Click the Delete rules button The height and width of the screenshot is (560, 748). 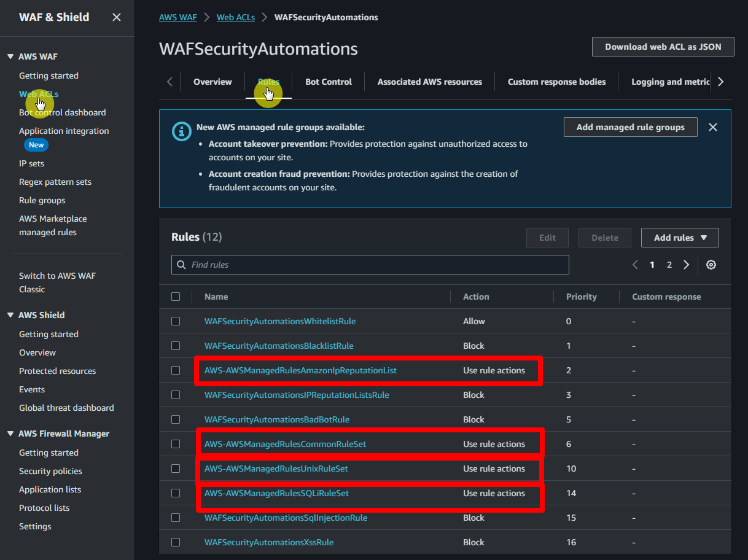click(605, 238)
